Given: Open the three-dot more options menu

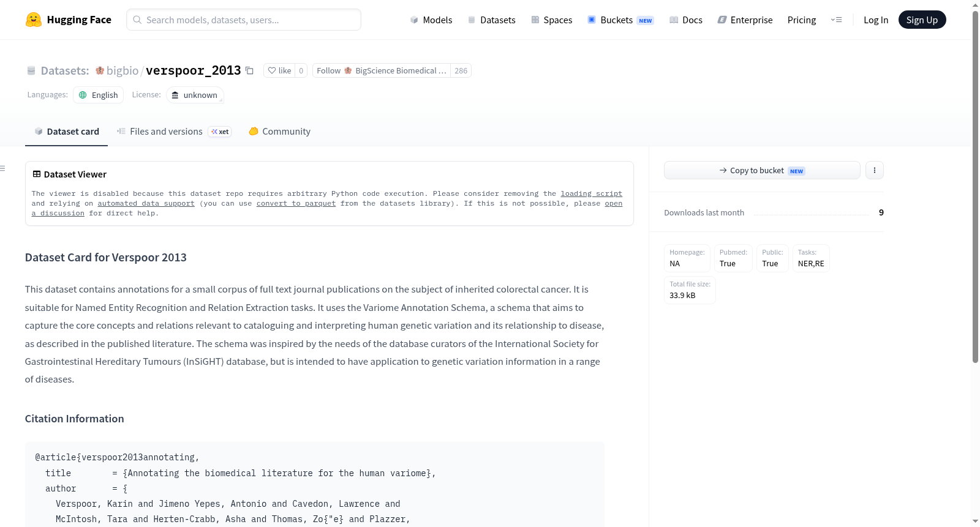Looking at the screenshot, I should pos(875,170).
